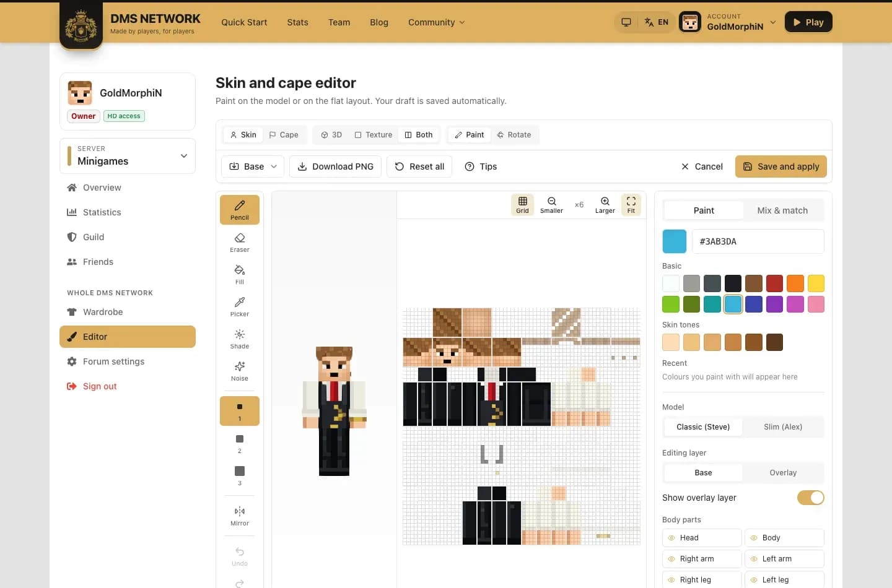Zoom in with Larger button
Screen dimensions: 892x588
coord(605,205)
